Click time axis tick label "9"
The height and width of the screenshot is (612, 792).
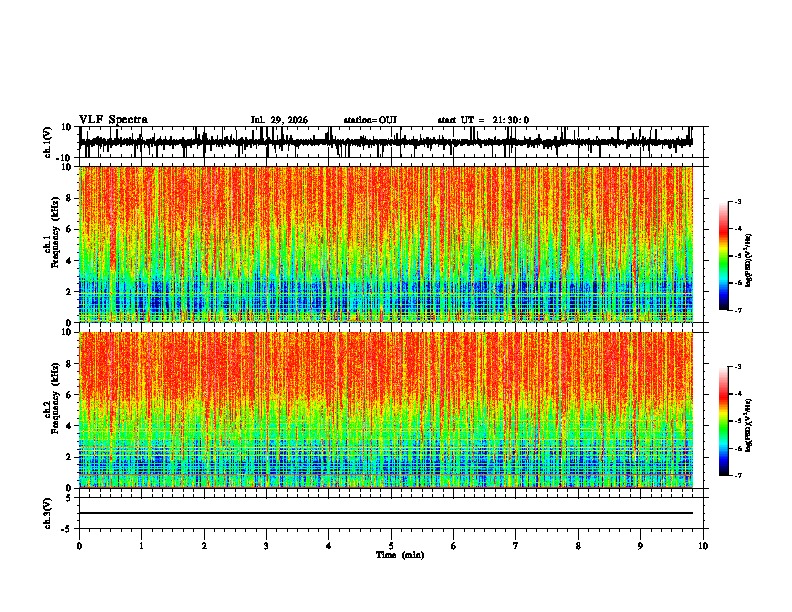tap(640, 546)
